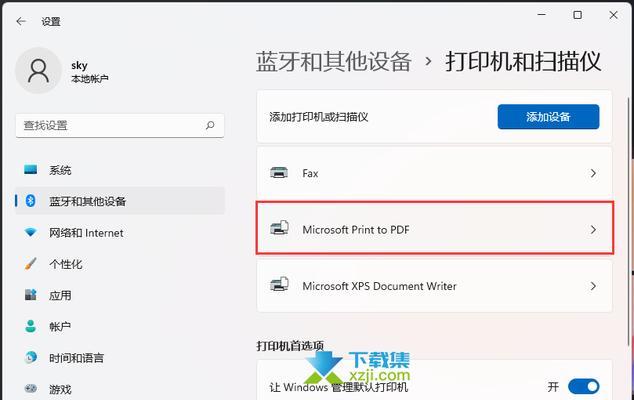This screenshot has height=400, width=634.
Task: Click the 查找设置 search field
Action: pos(120,125)
